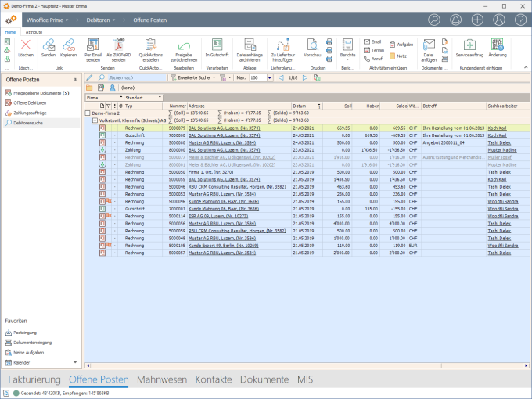Collapse the Volketswil, Klemmfix (Schweiz) AG group
This screenshot has width=532, height=399.
click(95, 120)
